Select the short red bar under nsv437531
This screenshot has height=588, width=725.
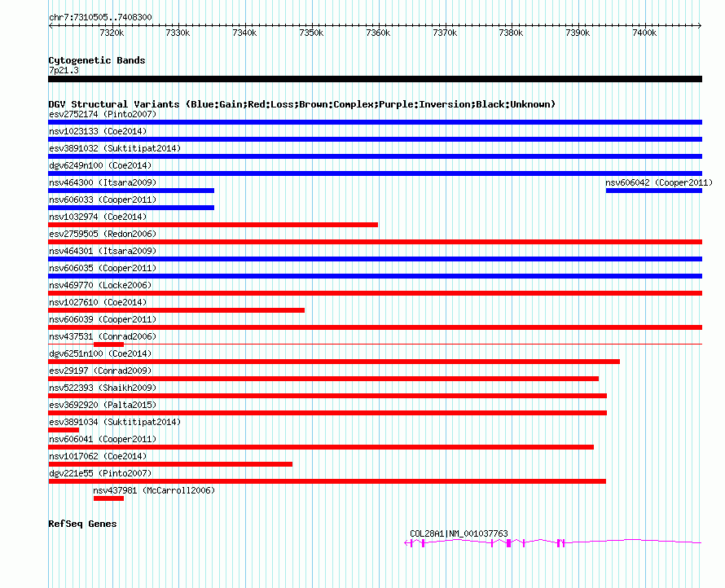108,344
